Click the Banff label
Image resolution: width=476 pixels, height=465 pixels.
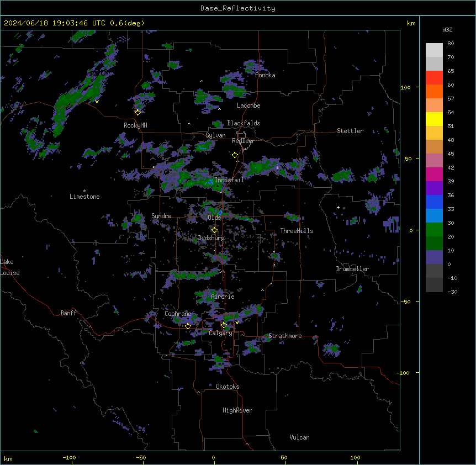tap(68, 313)
